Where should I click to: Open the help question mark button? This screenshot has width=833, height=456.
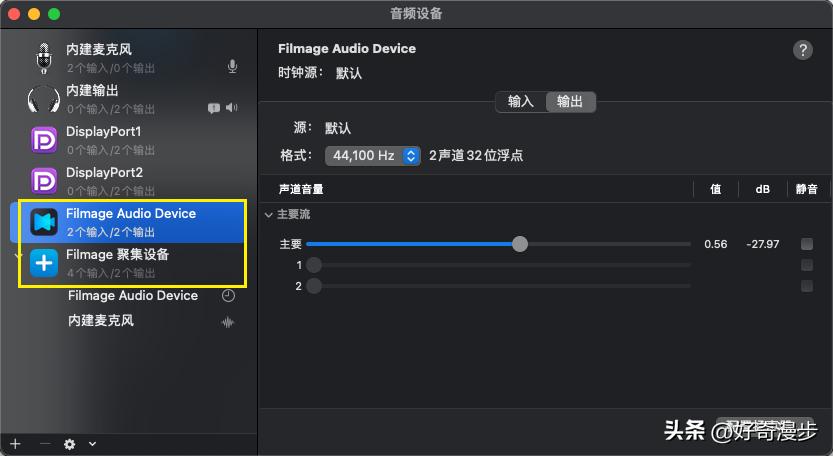(x=803, y=50)
